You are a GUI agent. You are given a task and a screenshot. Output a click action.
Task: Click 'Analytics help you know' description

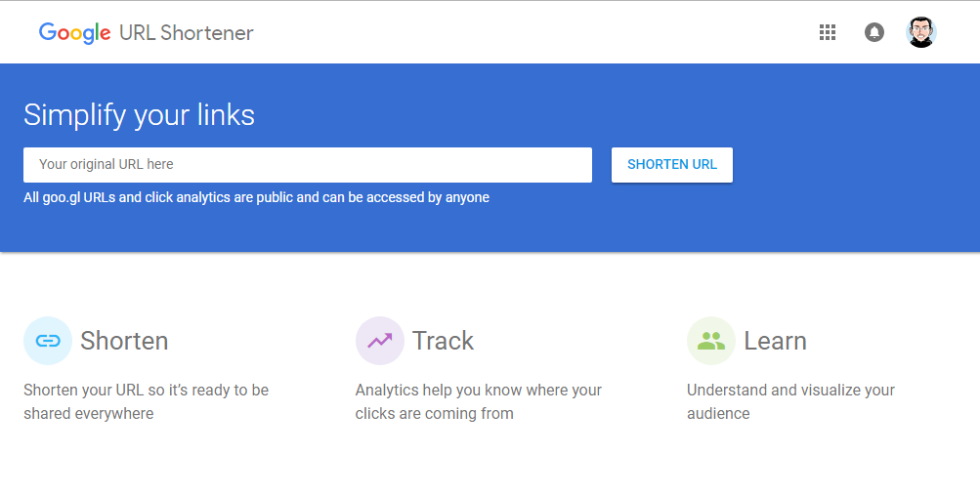[x=479, y=401]
